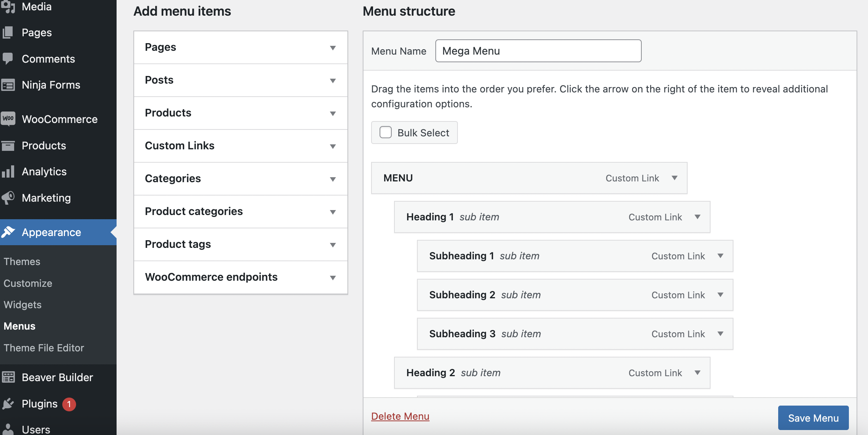Screen dimensions: 868x435
Task: Expand Subheading 2 item options arrow
Action: [720, 295]
